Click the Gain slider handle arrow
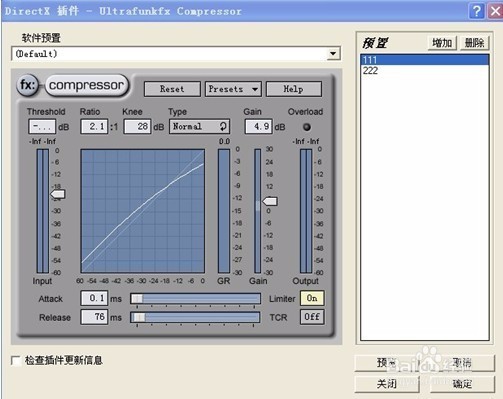503x399 pixels. tap(270, 201)
